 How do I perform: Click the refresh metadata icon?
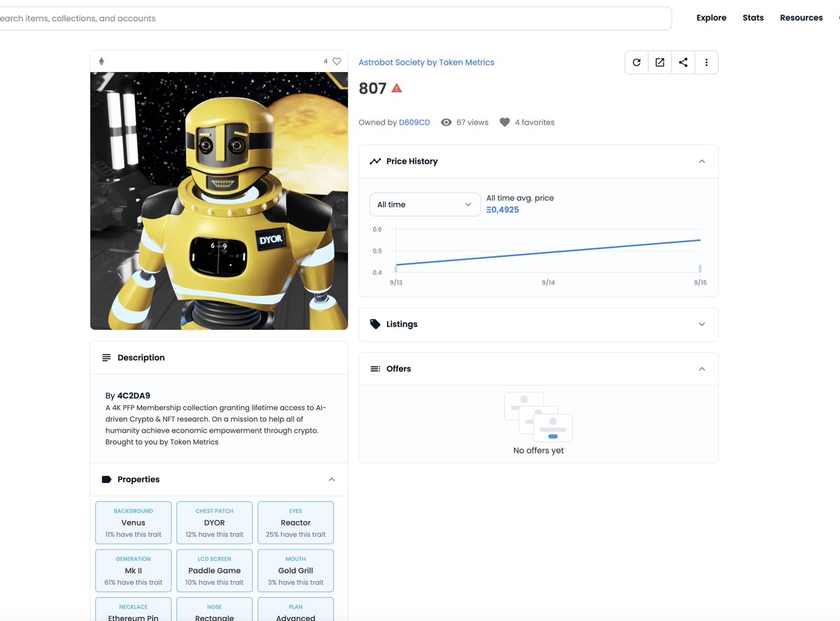tap(636, 62)
